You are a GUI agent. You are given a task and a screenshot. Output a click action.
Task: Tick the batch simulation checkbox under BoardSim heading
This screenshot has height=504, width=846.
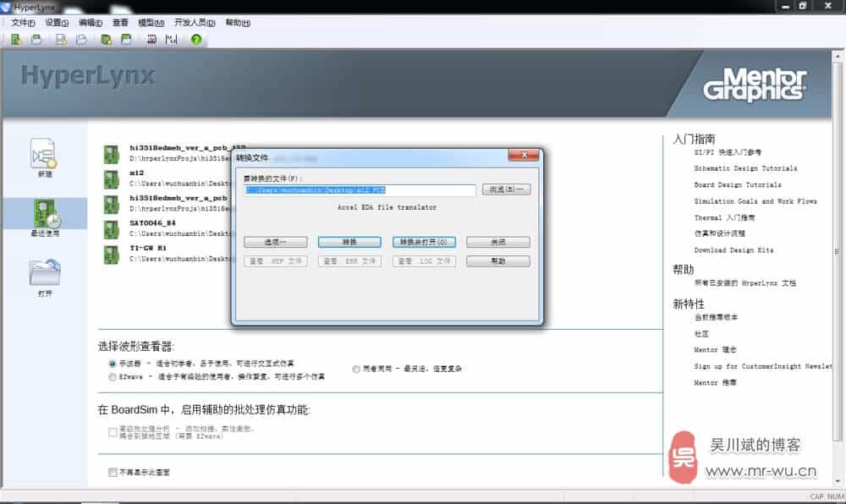click(x=113, y=432)
